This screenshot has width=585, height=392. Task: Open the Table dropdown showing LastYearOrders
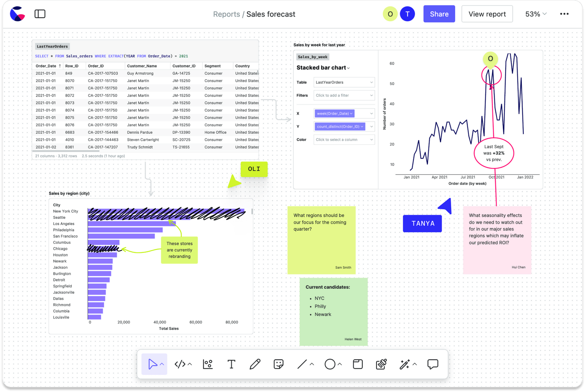point(344,82)
